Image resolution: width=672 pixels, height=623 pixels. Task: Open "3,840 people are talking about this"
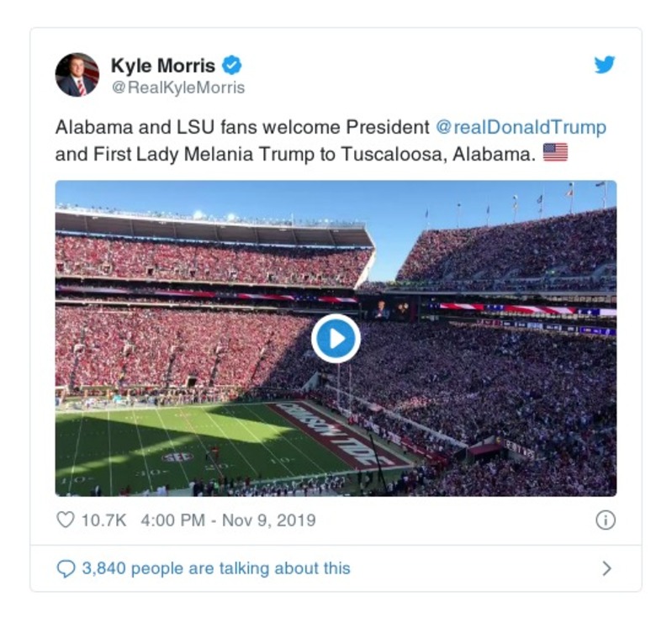click(x=215, y=569)
